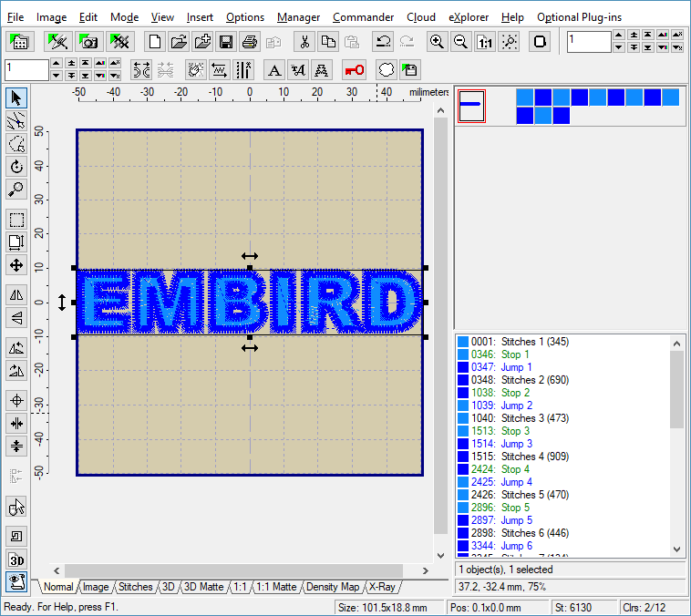691x616 pixels.
Task: Click the design thumbnail with red border
Action: pos(471,106)
